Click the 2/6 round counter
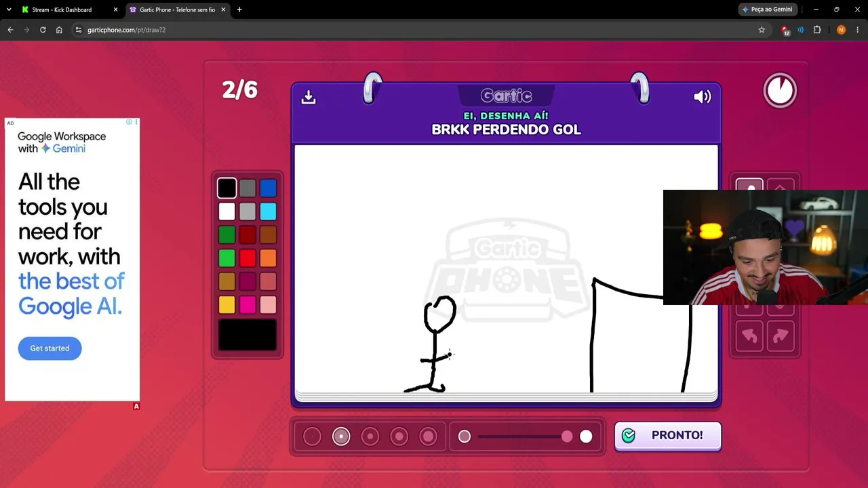 (240, 90)
